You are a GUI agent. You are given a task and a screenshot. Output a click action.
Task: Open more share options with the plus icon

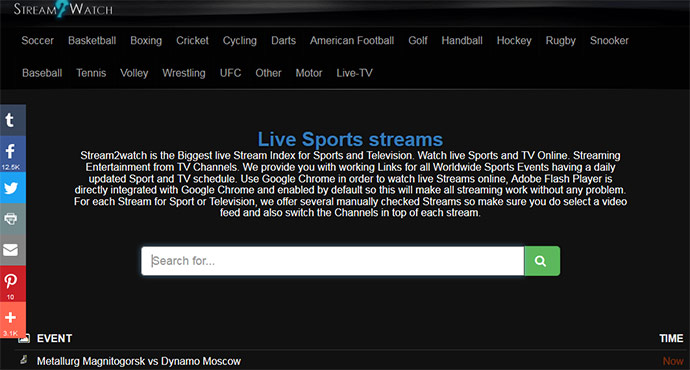pyautogui.click(x=13, y=320)
